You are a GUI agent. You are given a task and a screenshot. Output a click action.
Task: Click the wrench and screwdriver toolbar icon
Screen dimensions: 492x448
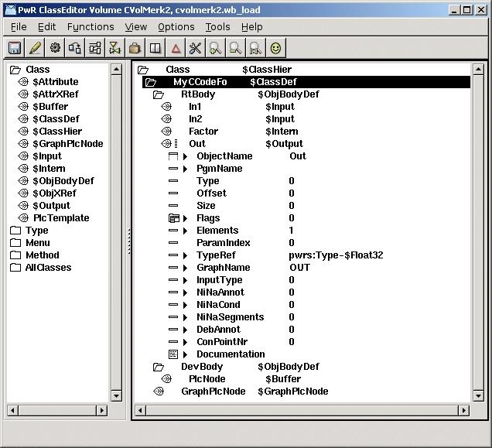(195, 48)
